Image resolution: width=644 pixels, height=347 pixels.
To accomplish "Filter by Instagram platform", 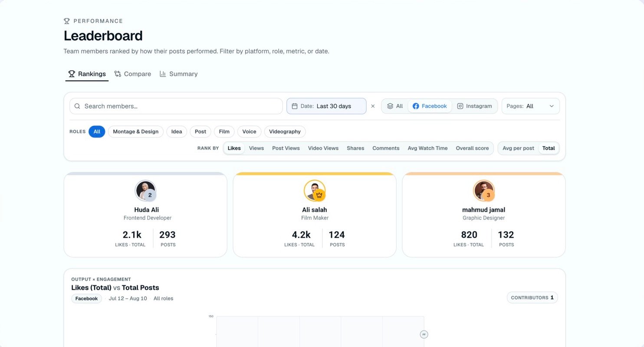I will [x=474, y=106].
